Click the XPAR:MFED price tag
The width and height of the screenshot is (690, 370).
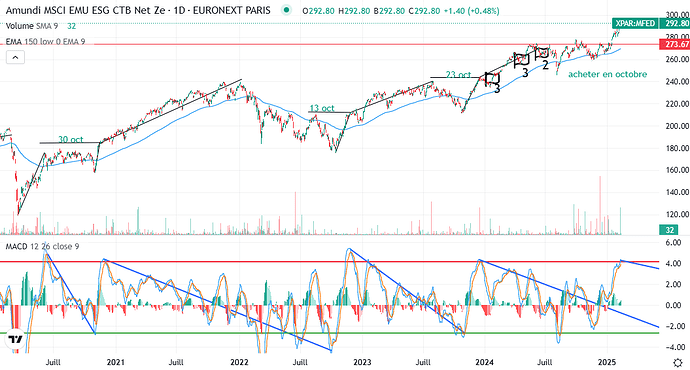pos(635,23)
